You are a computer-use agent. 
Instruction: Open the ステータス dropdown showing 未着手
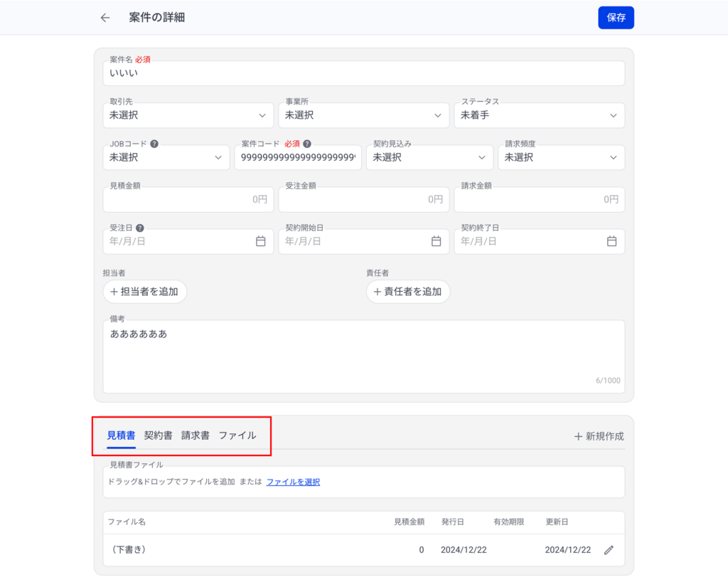pyautogui.click(x=539, y=115)
